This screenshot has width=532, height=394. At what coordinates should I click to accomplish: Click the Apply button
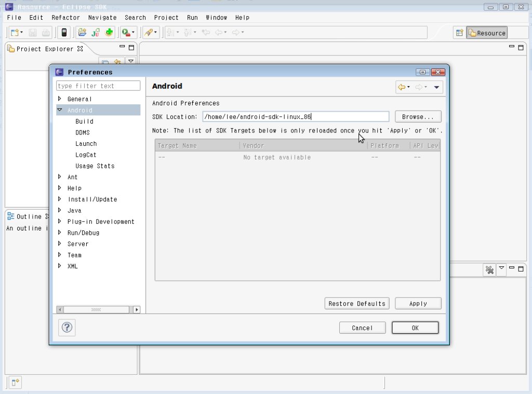(418, 304)
